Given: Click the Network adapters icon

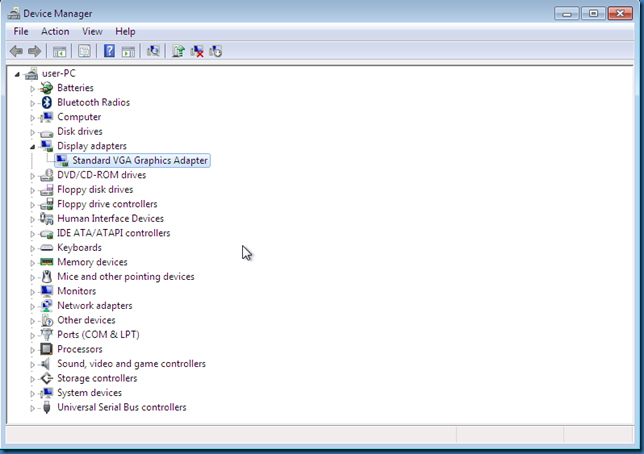Looking at the screenshot, I should [x=46, y=306].
